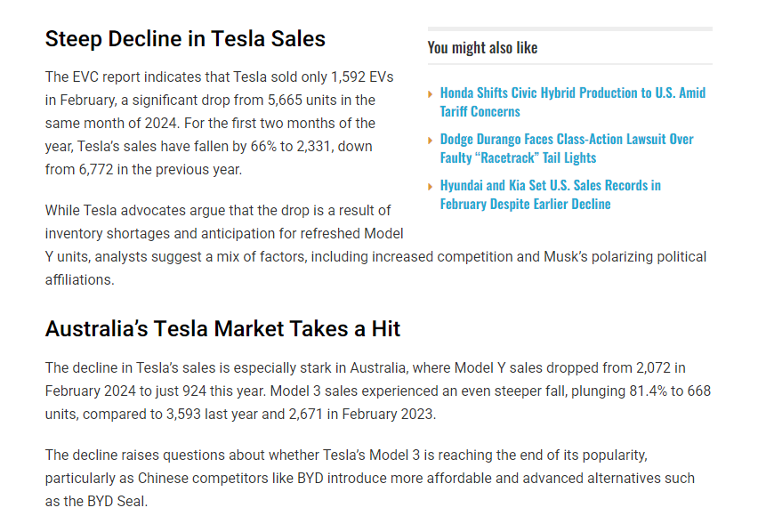The image size is (758, 532).
Task: Click the "Australia's Tesla Market Takes a Hit" heading
Action: point(222,329)
